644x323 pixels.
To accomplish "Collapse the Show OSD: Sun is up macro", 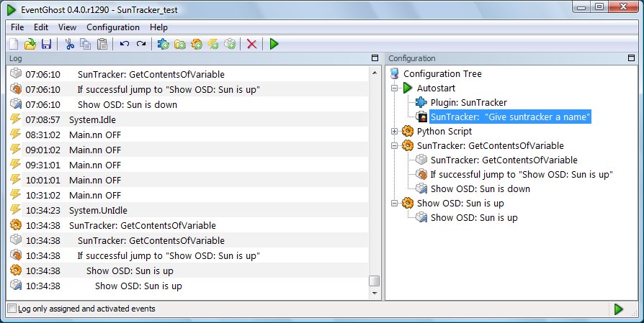I will pyautogui.click(x=394, y=204).
